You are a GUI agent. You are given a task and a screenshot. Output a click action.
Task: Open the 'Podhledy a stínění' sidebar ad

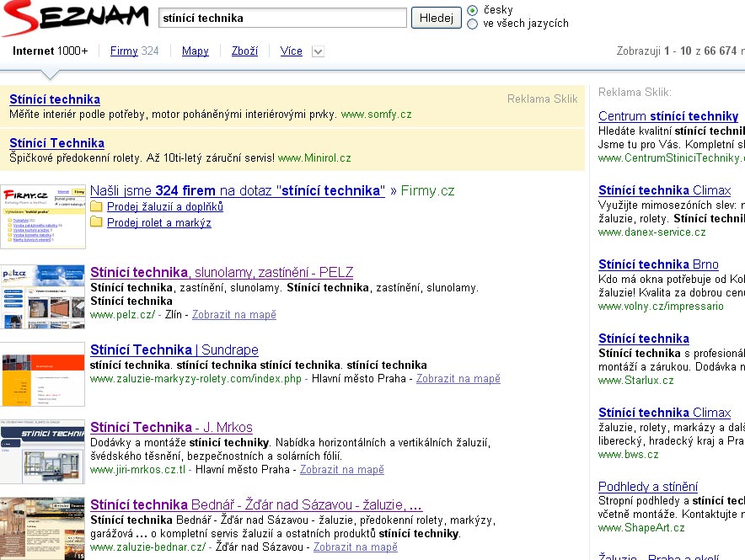(648, 487)
